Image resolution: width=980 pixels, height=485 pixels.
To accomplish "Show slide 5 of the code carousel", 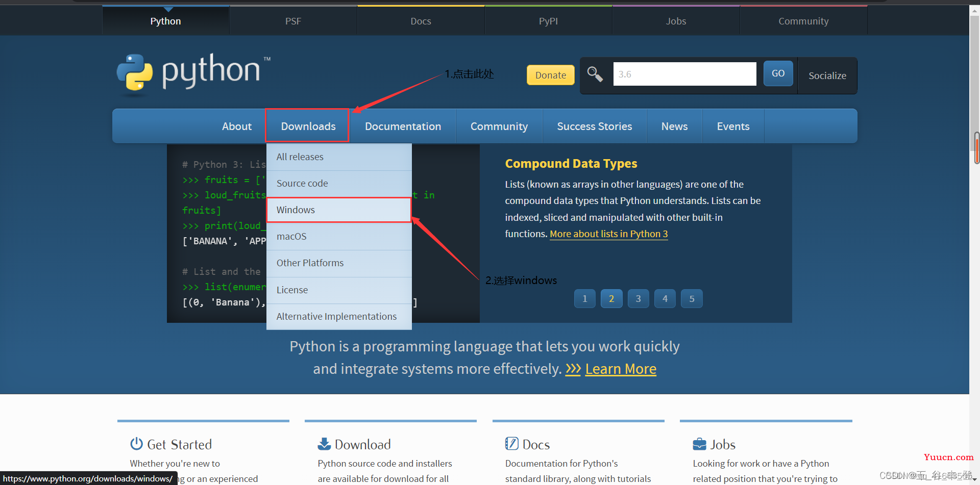I will [x=692, y=299].
